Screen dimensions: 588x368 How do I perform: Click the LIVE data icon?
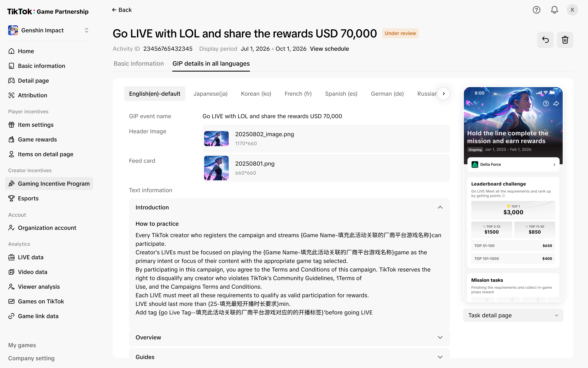[11, 257]
